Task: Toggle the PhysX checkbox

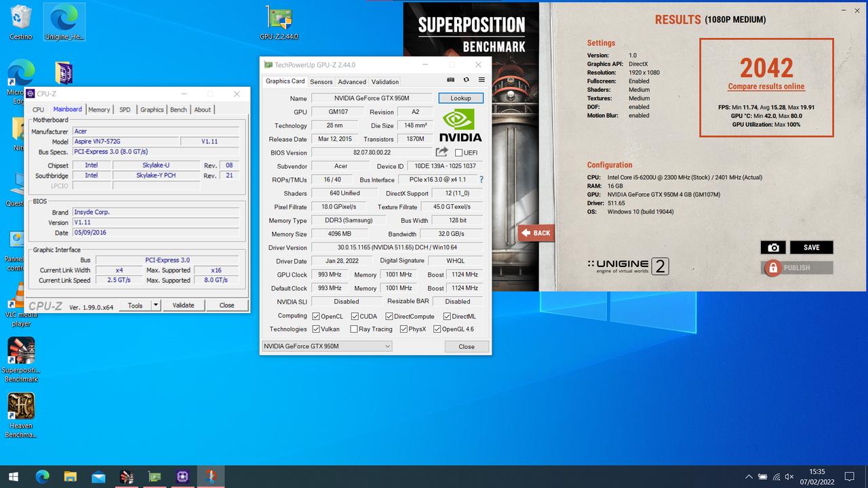Action: pyautogui.click(x=403, y=329)
